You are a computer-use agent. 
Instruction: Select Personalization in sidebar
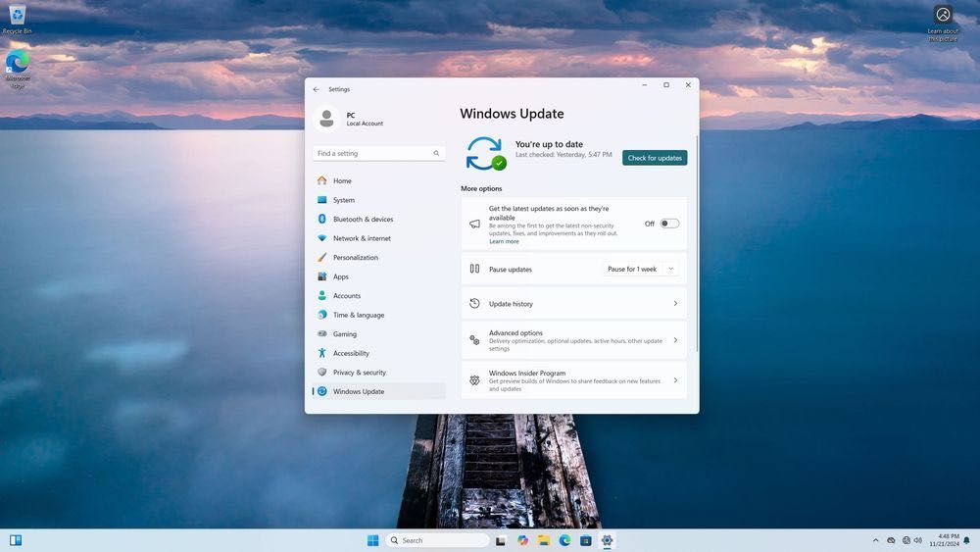click(378, 258)
